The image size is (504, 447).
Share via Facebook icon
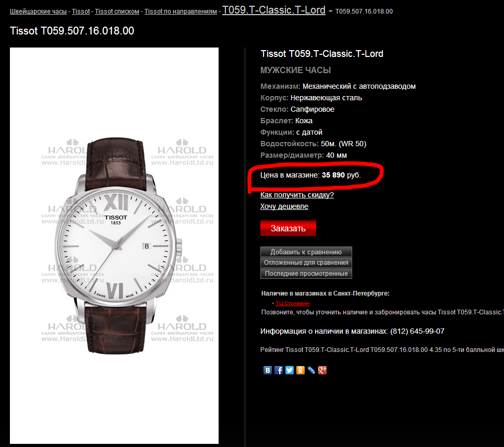[x=279, y=370]
